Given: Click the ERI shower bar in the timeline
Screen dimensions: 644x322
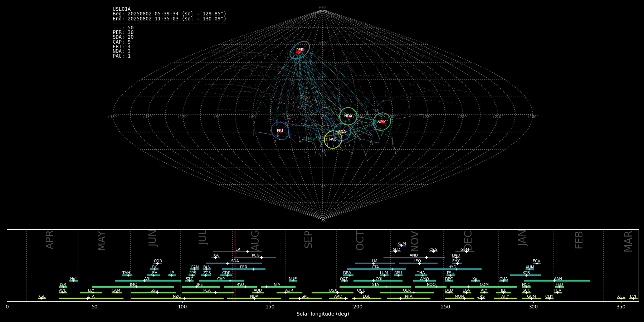Looking at the screenshot, I should point(238,252).
